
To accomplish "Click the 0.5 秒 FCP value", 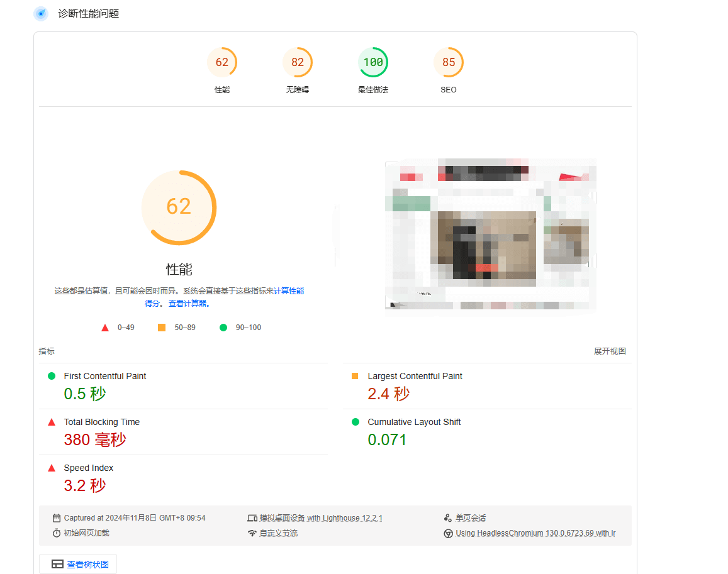I will 85,394.
